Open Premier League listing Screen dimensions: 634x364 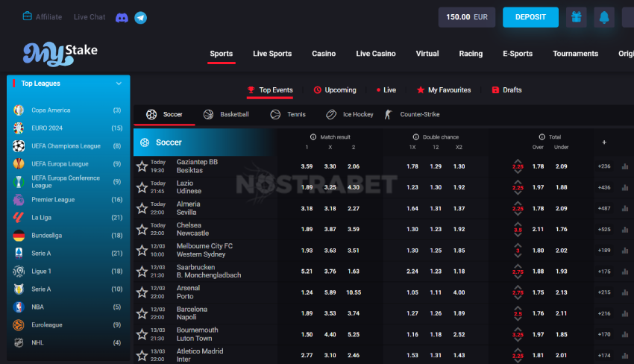69,199
